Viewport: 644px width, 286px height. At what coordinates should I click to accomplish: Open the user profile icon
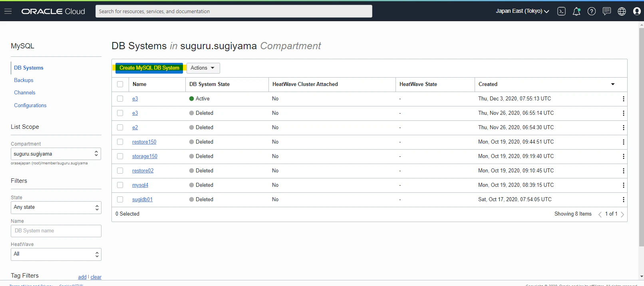click(x=637, y=11)
